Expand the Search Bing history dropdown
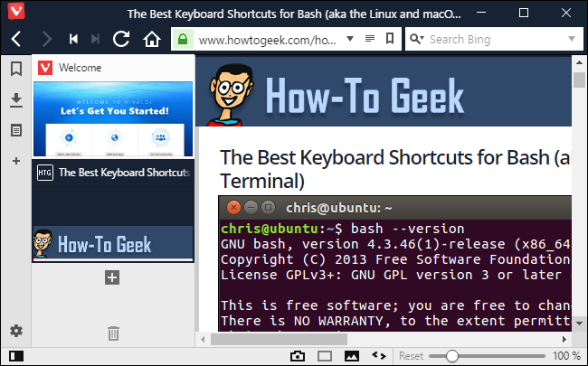 572,39
